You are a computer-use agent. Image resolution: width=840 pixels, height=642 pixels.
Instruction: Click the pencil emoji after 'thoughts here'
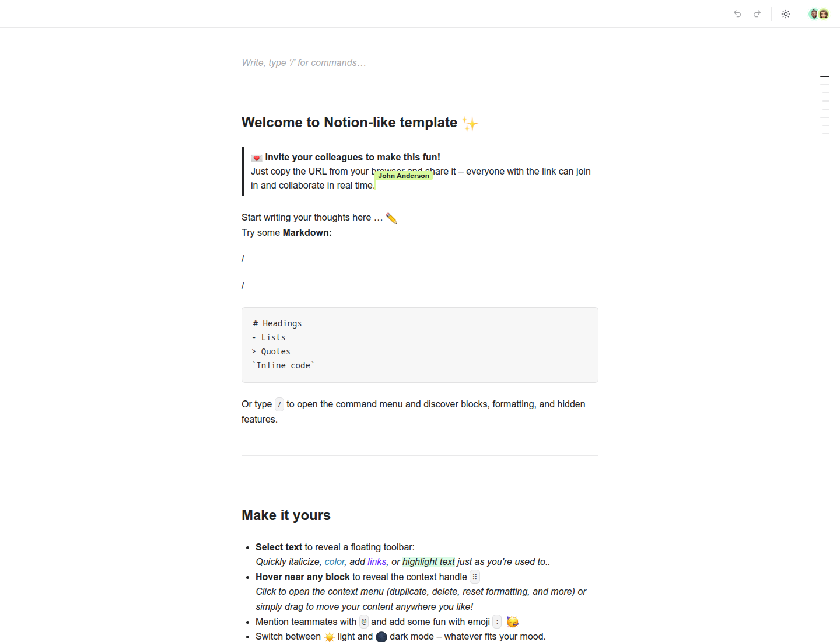[x=391, y=218]
